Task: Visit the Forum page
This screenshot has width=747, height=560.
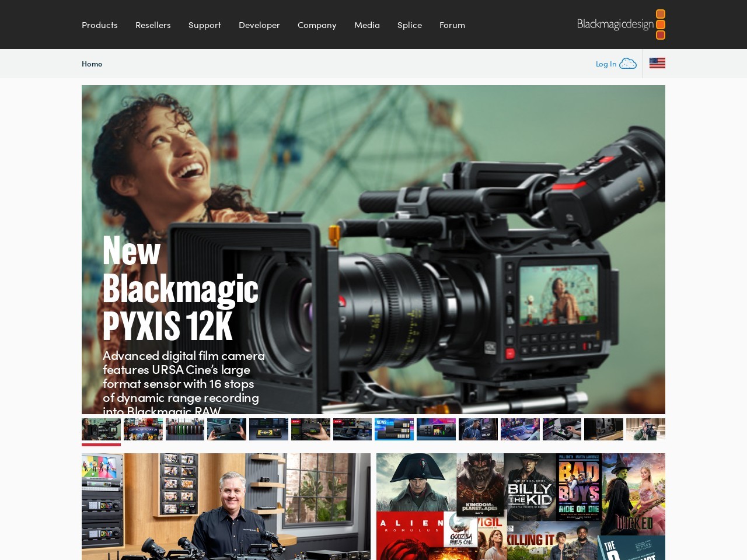Action: coord(452,24)
